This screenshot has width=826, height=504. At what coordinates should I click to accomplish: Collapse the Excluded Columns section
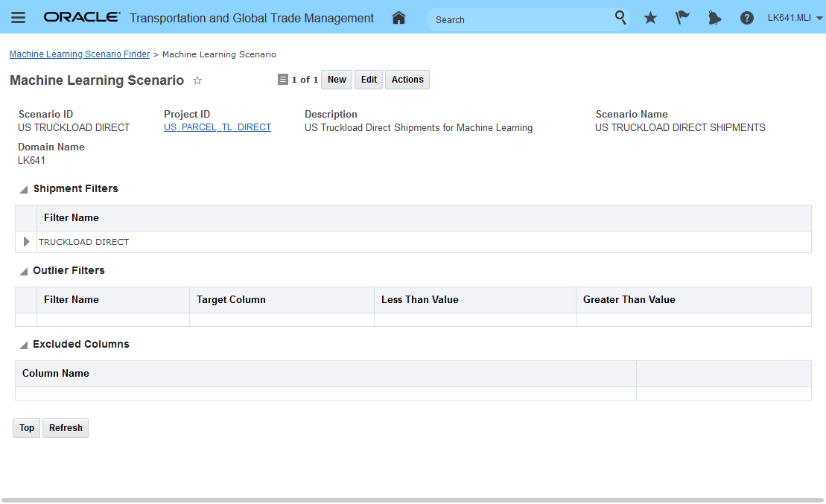[24, 345]
